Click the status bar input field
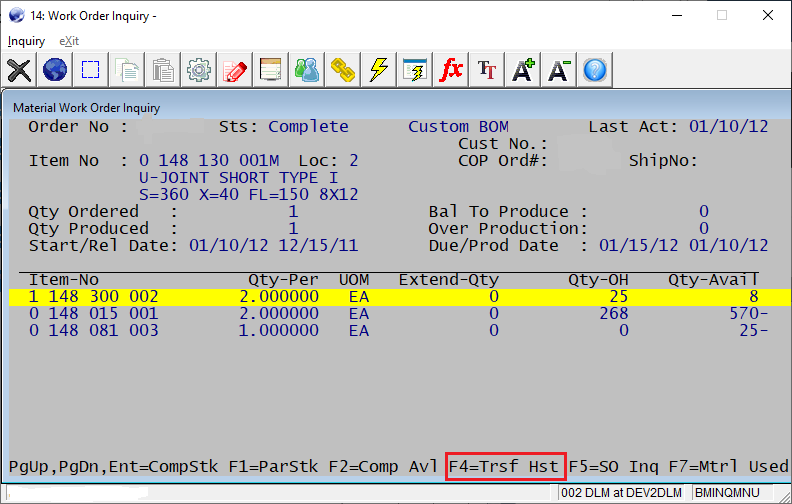The height and width of the screenshot is (504, 792). (x=280, y=493)
